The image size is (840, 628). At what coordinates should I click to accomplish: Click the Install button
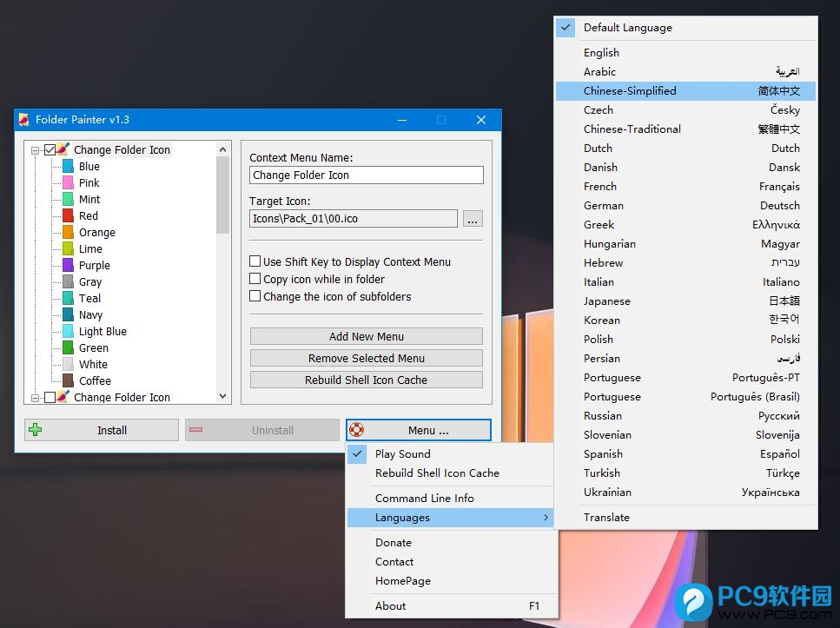pos(102,430)
